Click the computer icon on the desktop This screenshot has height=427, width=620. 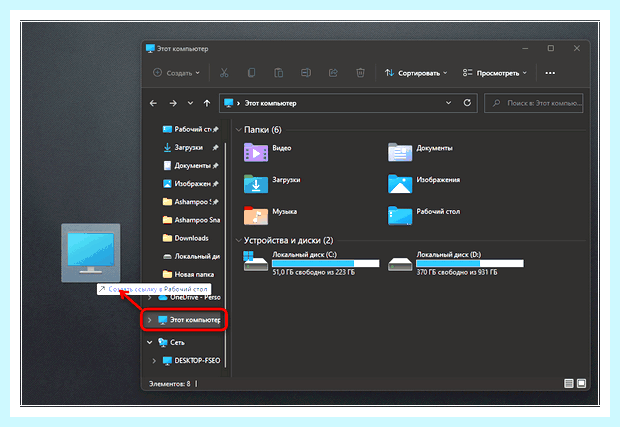pyautogui.click(x=91, y=253)
